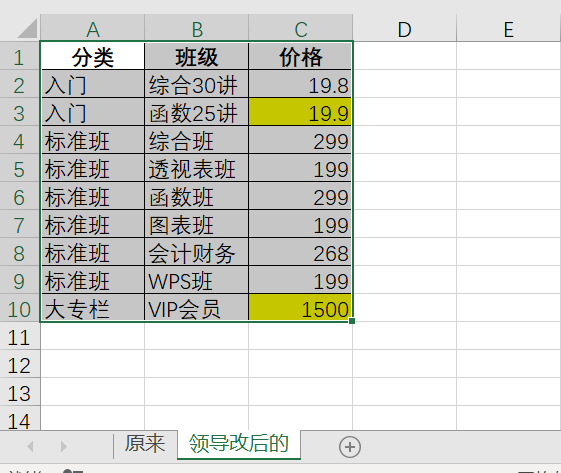The height and width of the screenshot is (473, 561).
Task: Select column D header
Action: click(x=405, y=28)
